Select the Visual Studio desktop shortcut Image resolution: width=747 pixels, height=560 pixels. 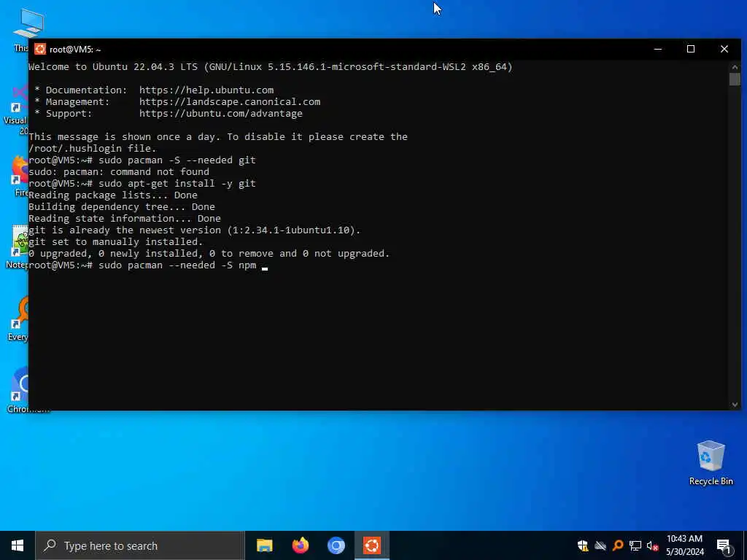(x=16, y=109)
